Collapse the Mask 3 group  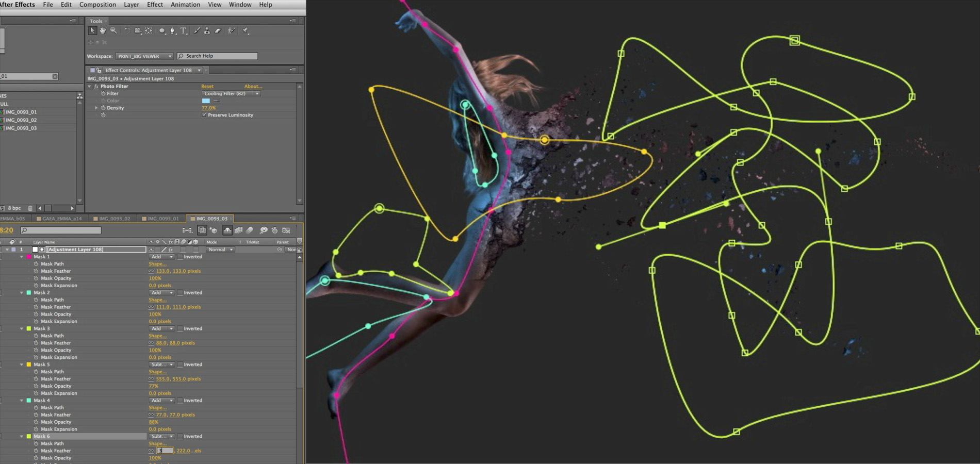[22, 328]
